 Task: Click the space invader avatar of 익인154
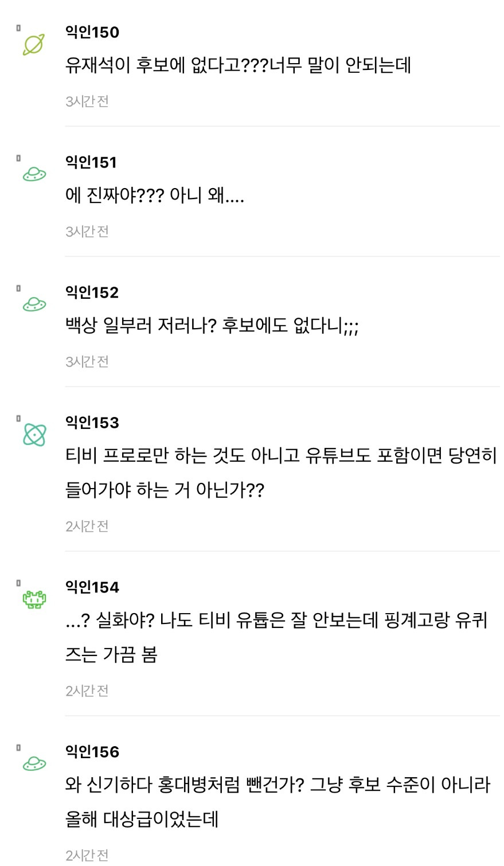pyautogui.click(x=34, y=600)
